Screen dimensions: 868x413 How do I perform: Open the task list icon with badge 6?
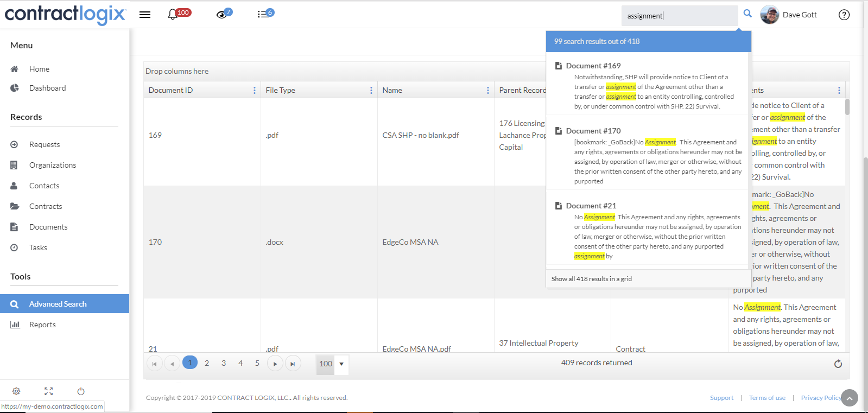coord(265,14)
